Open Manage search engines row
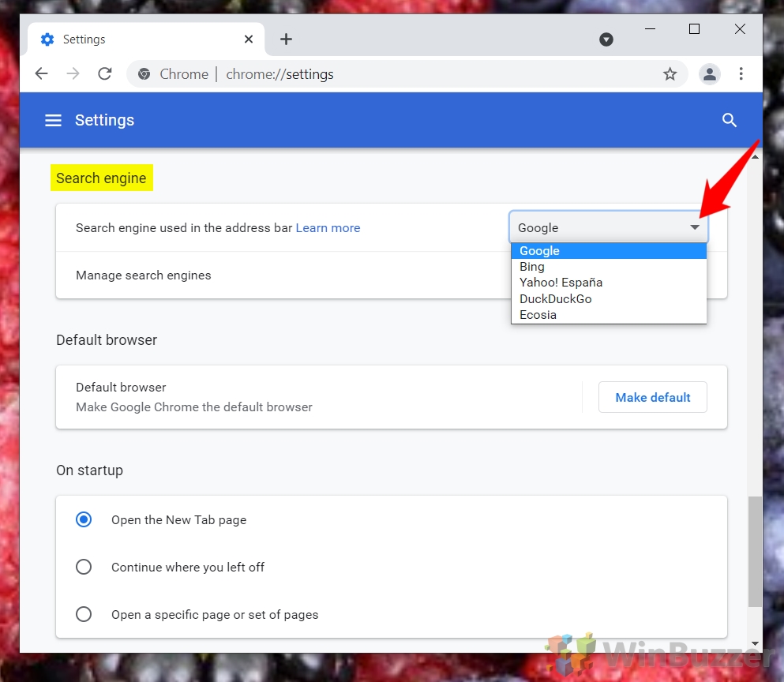 pos(283,275)
